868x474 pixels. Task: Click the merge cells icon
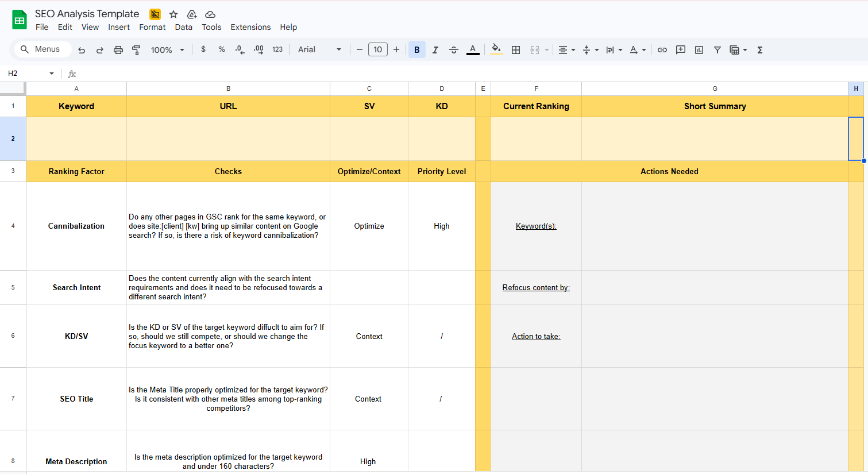point(535,50)
